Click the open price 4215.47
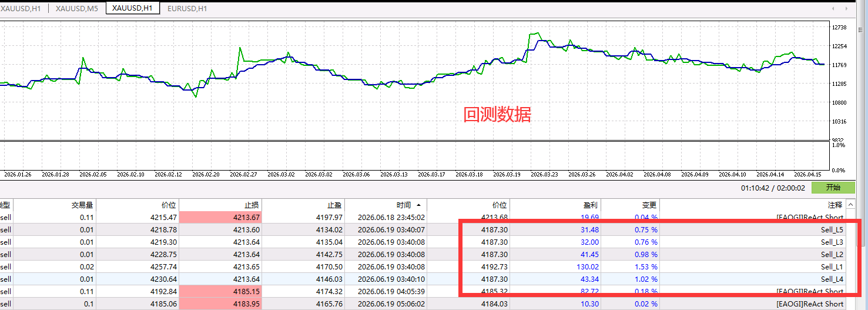This screenshot has width=868, height=310. [164, 217]
